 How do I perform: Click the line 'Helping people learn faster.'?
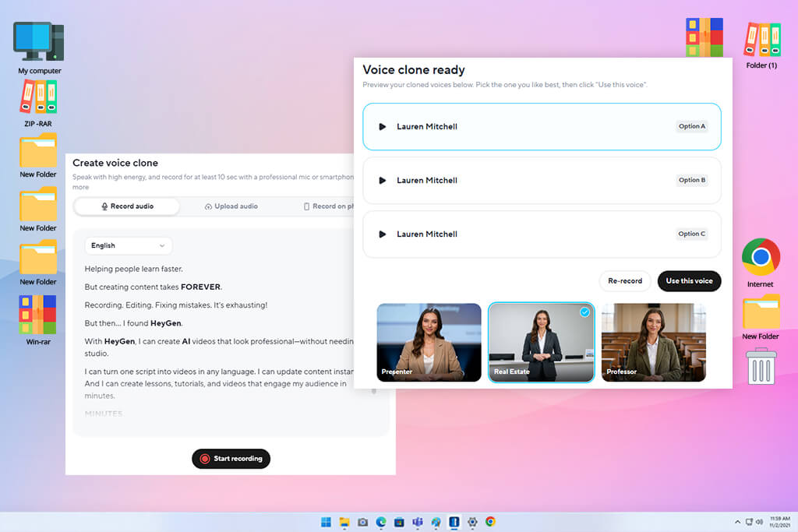(x=133, y=269)
